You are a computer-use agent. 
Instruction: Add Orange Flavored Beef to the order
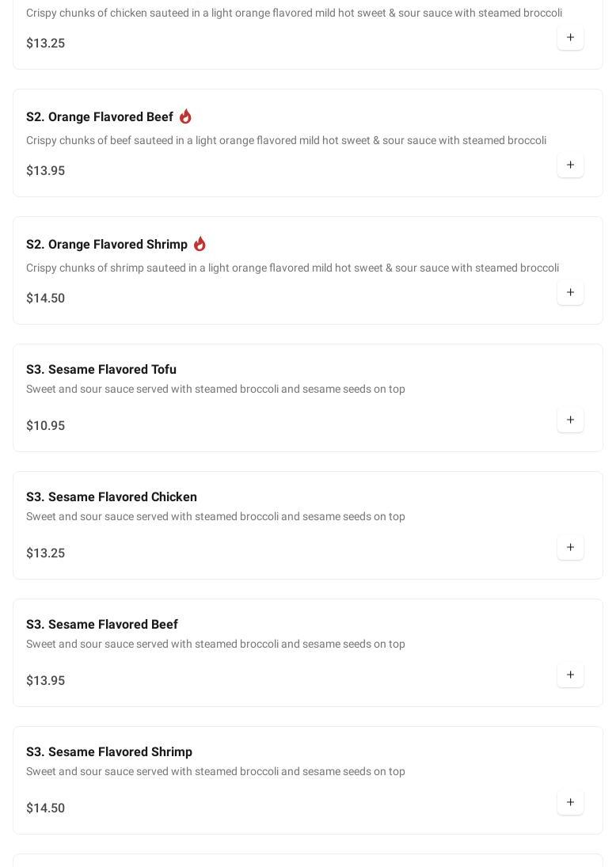click(570, 165)
